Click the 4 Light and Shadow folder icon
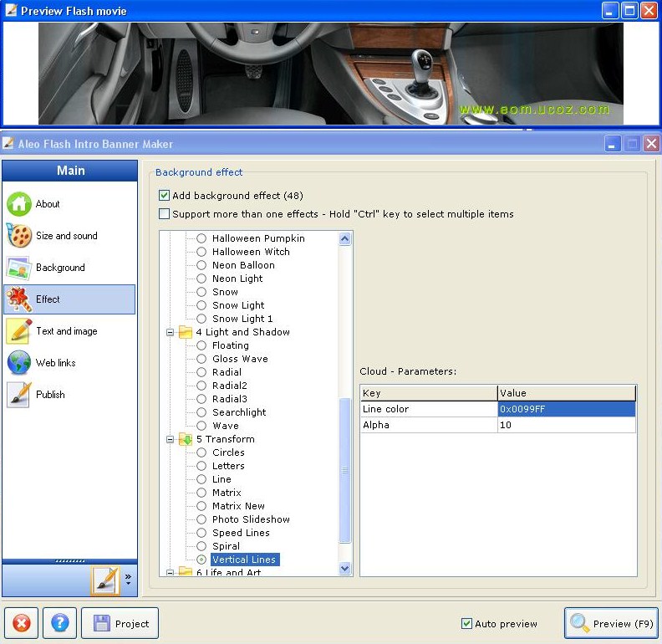This screenshot has height=644, width=662. point(186,332)
